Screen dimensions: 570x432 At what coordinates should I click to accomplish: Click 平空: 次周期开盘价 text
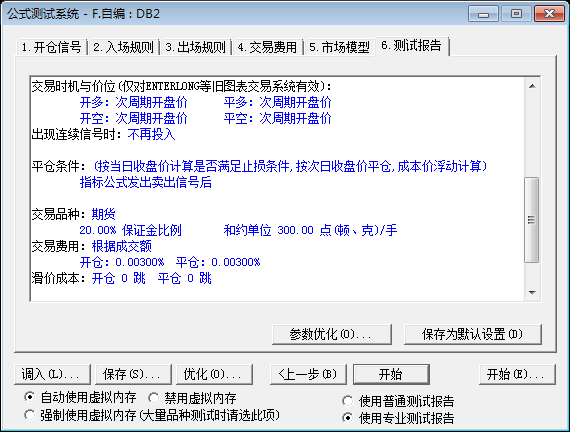pos(278,119)
